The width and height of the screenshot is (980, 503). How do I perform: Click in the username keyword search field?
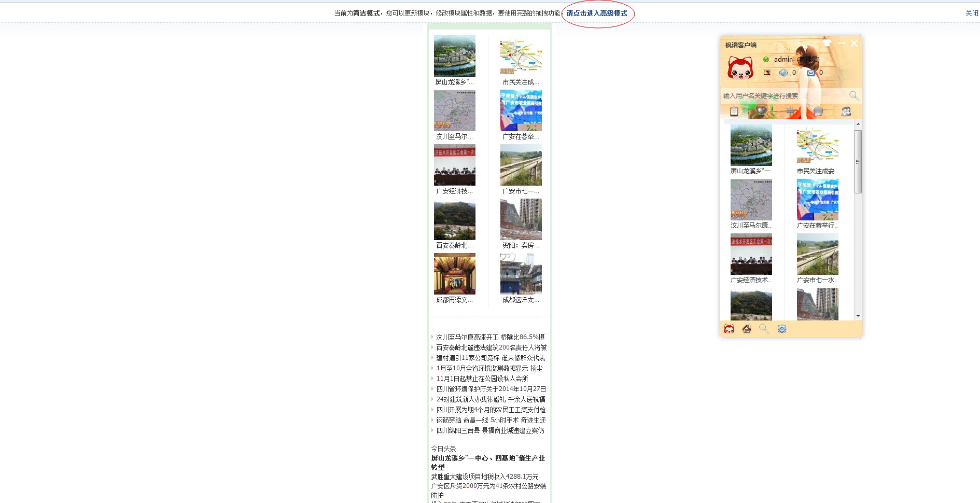[x=783, y=95]
